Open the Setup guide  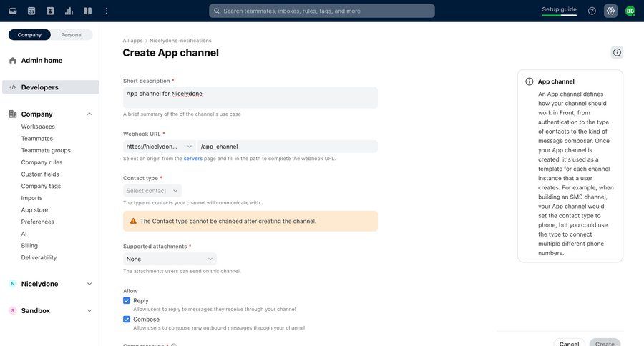559,9
